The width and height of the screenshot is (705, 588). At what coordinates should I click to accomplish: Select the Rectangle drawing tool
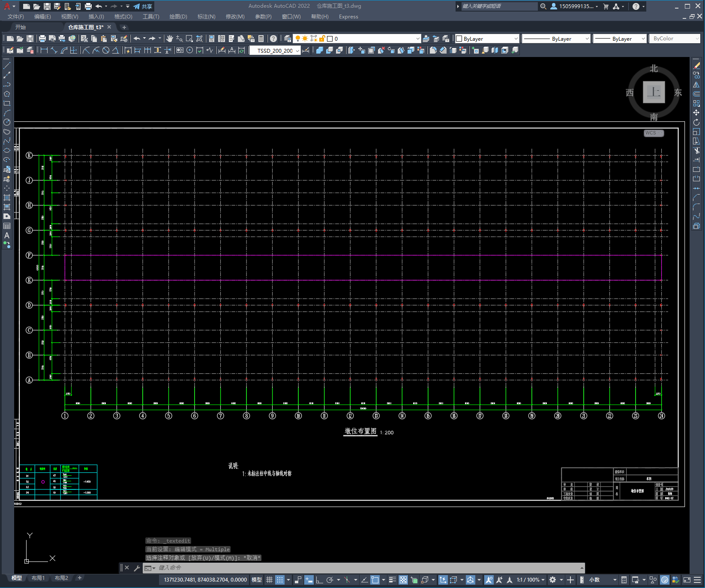tap(7, 103)
